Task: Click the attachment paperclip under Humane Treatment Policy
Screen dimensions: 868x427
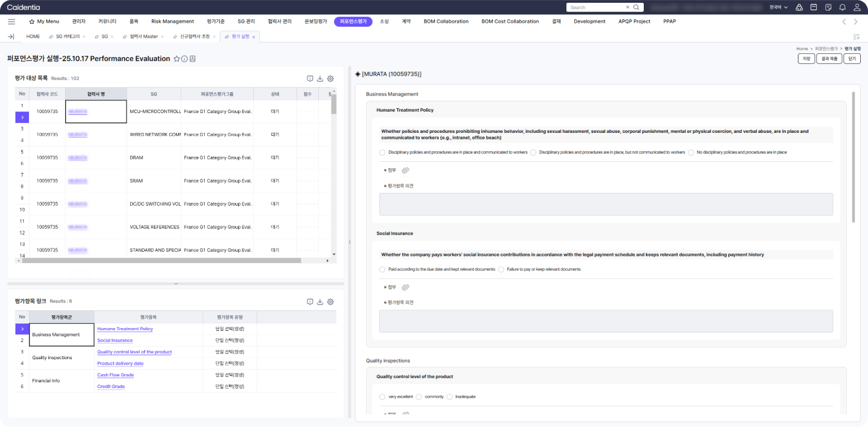Action: 406,170
